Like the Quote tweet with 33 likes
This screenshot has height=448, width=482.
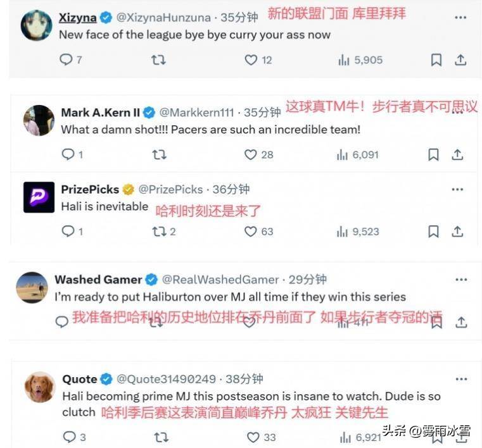point(253,437)
